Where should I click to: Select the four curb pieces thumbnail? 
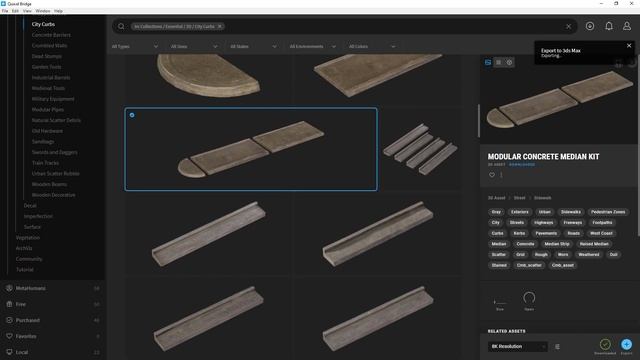point(420,149)
